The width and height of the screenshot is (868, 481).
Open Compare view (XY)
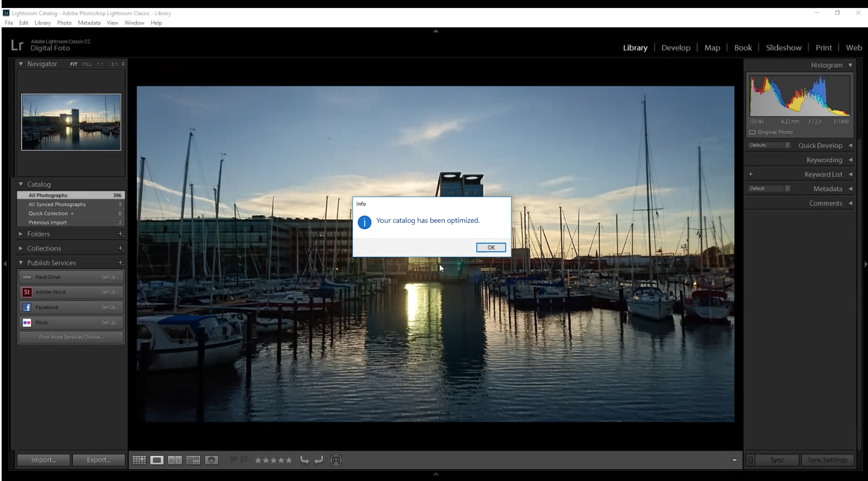coord(175,460)
